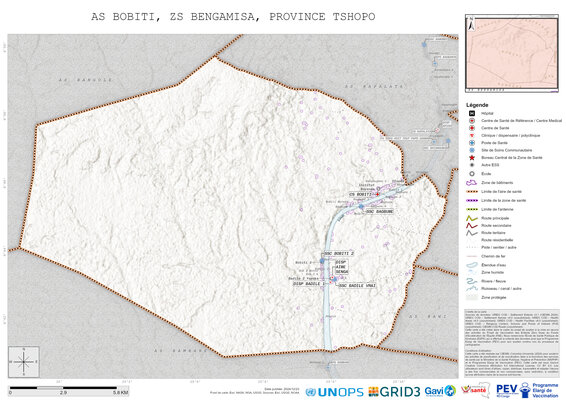This screenshot has height=400, width=566.
Task: Click the Zone de bâtiments purple outline icon
Action: pos(471,183)
